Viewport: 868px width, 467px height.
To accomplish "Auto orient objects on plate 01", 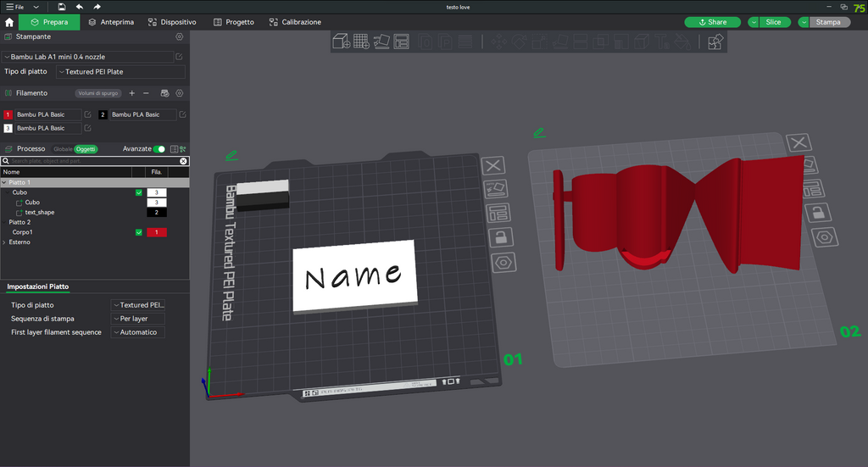I will (x=496, y=189).
